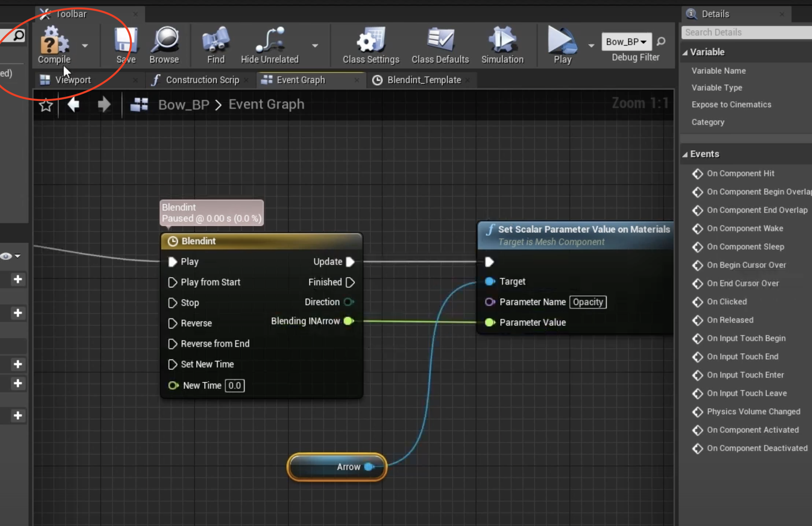Click the search magnifier at left panel
The height and width of the screenshot is (526, 812).
coord(18,36)
